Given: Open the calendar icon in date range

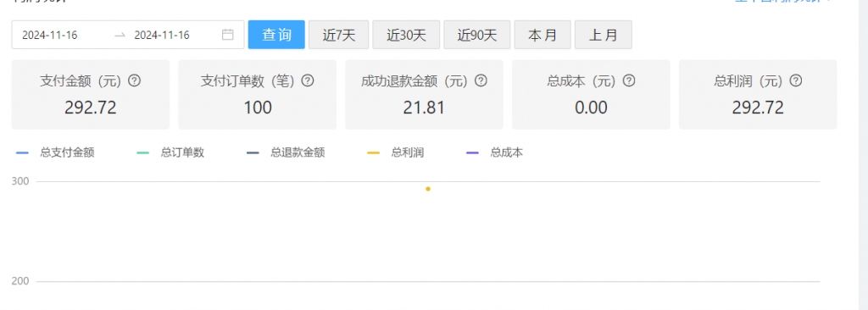Looking at the screenshot, I should point(227,35).
